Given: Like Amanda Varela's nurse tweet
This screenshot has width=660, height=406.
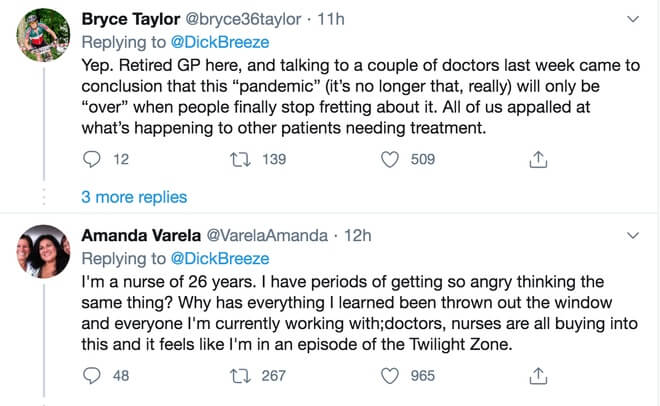Looking at the screenshot, I should [x=392, y=376].
